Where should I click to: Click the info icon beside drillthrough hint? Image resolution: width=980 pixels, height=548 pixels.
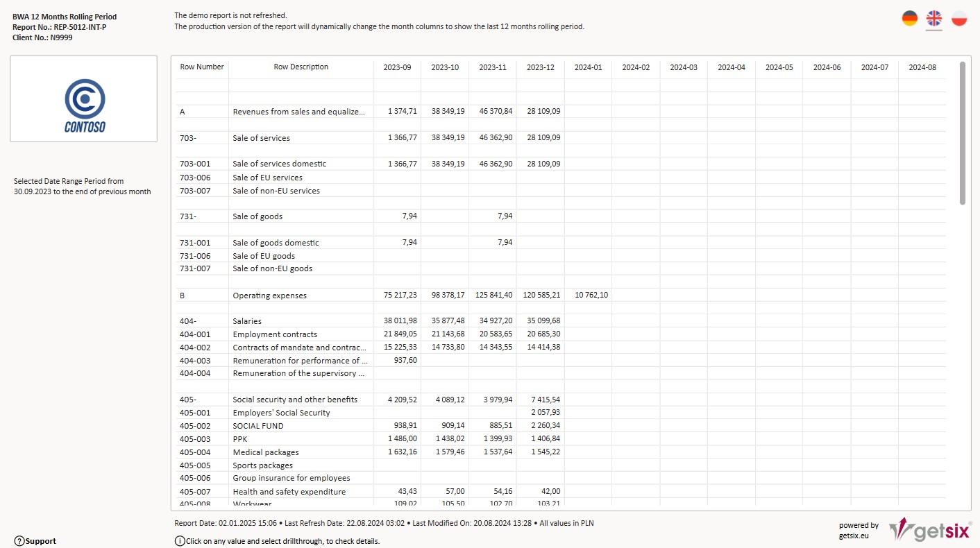(180, 541)
